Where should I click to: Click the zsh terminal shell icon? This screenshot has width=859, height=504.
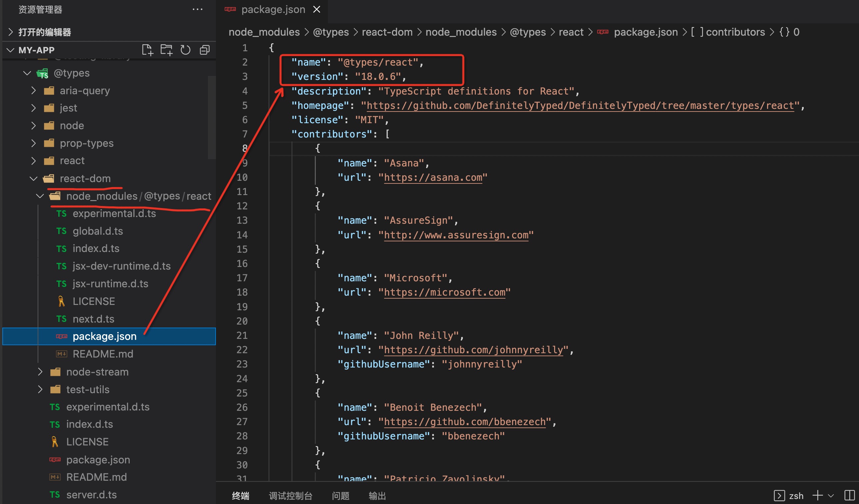coord(779,495)
